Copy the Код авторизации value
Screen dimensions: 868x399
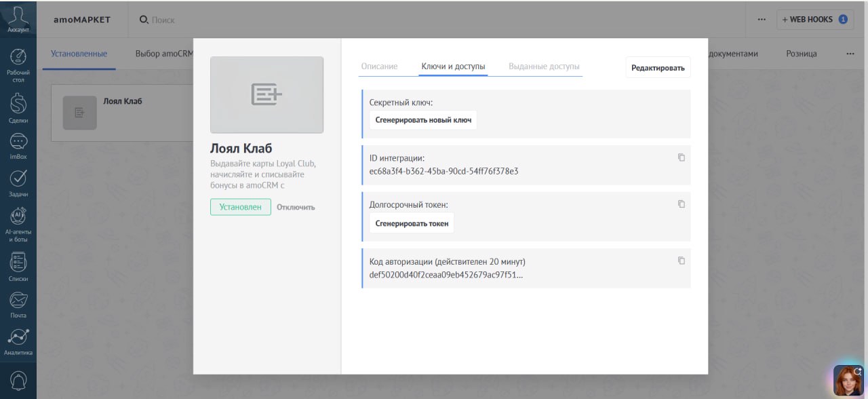point(682,261)
